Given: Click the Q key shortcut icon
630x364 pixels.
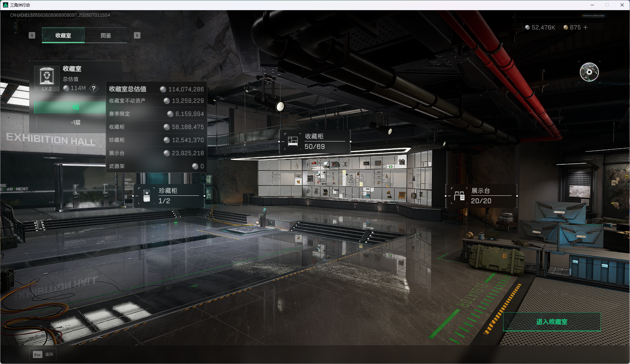Looking at the screenshot, I should tap(32, 35).
